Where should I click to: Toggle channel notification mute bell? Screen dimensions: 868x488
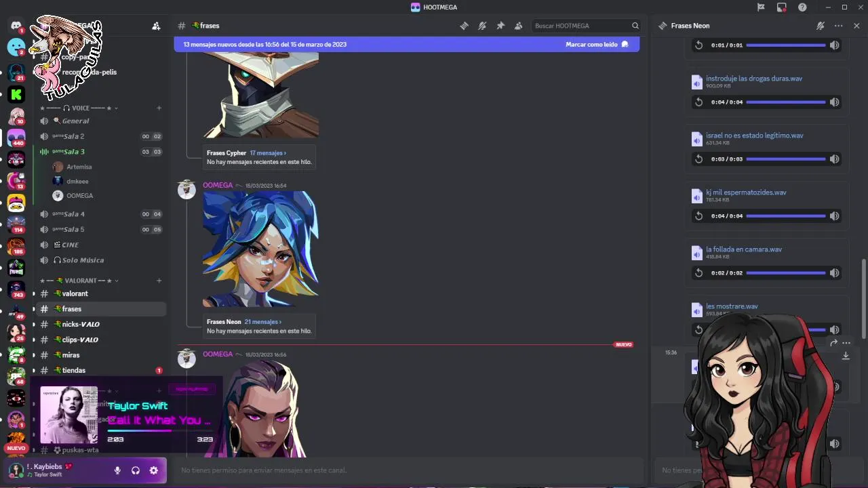click(x=482, y=26)
